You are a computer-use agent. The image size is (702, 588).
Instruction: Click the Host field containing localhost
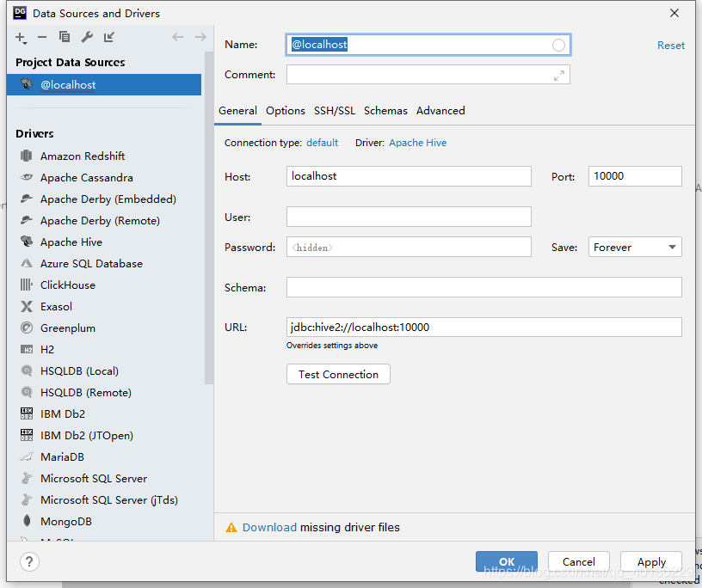coord(409,176)
